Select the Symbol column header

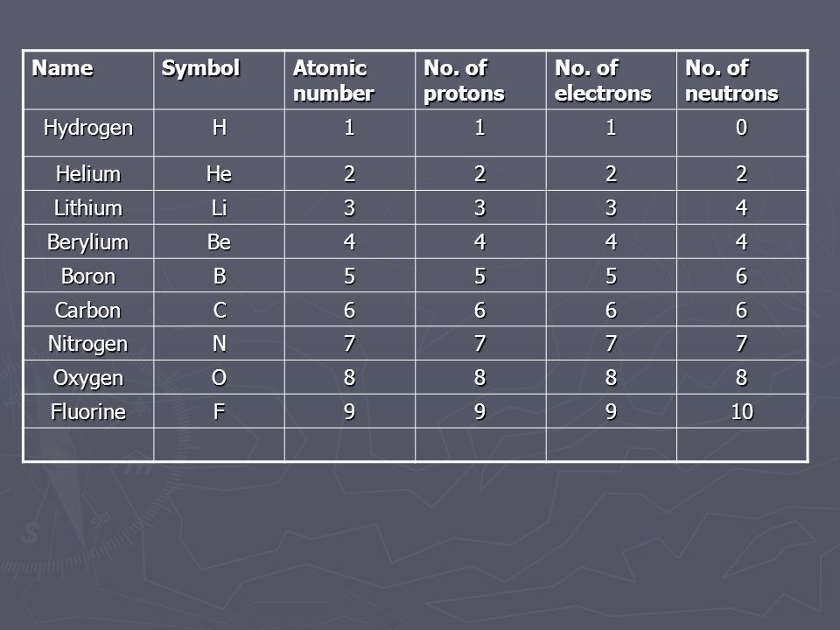(x=219, y=80)
